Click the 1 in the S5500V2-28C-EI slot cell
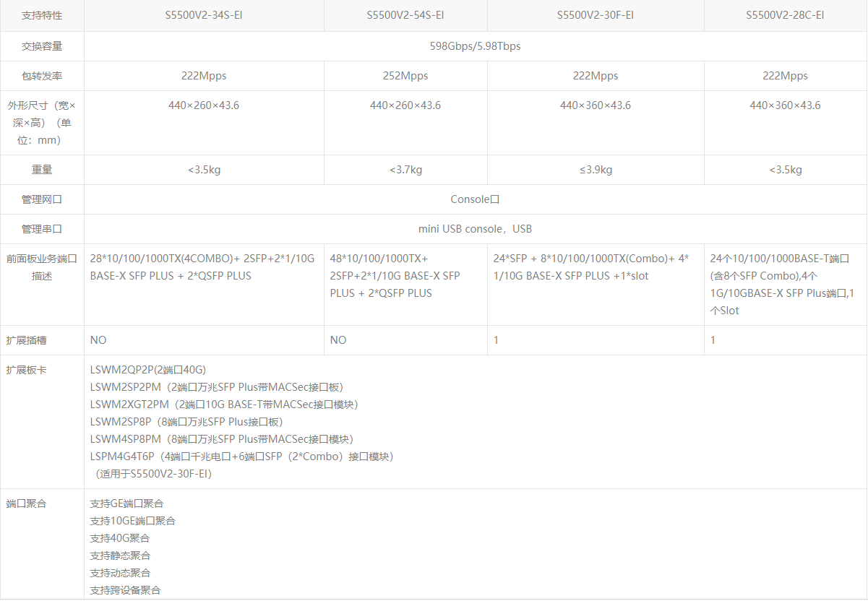This screenshot has height=601, width=868. pyautogui.click(x=713, y=340)
